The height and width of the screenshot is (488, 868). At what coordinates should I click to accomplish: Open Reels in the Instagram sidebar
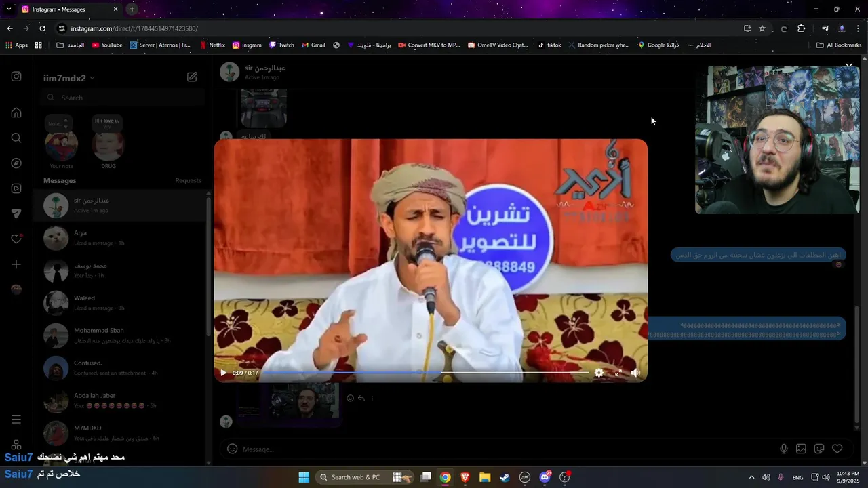tap(16, 188)
